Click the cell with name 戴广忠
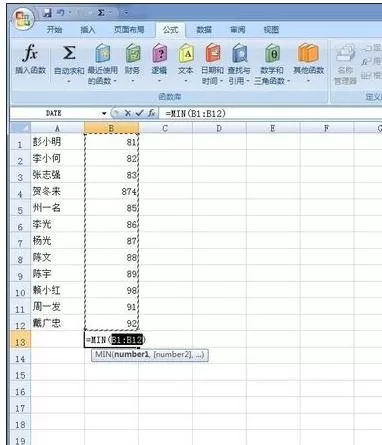 click(x=57, y=323)
